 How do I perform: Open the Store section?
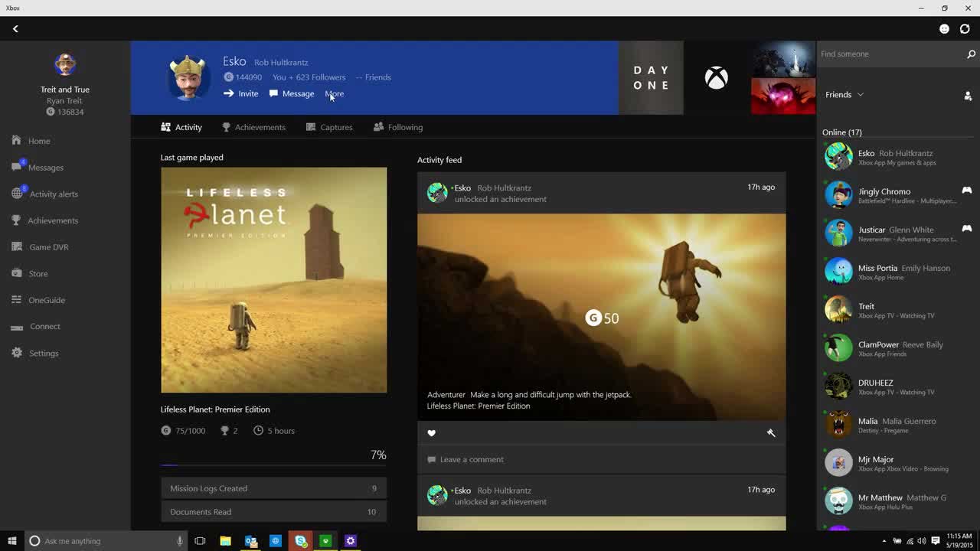38,273
